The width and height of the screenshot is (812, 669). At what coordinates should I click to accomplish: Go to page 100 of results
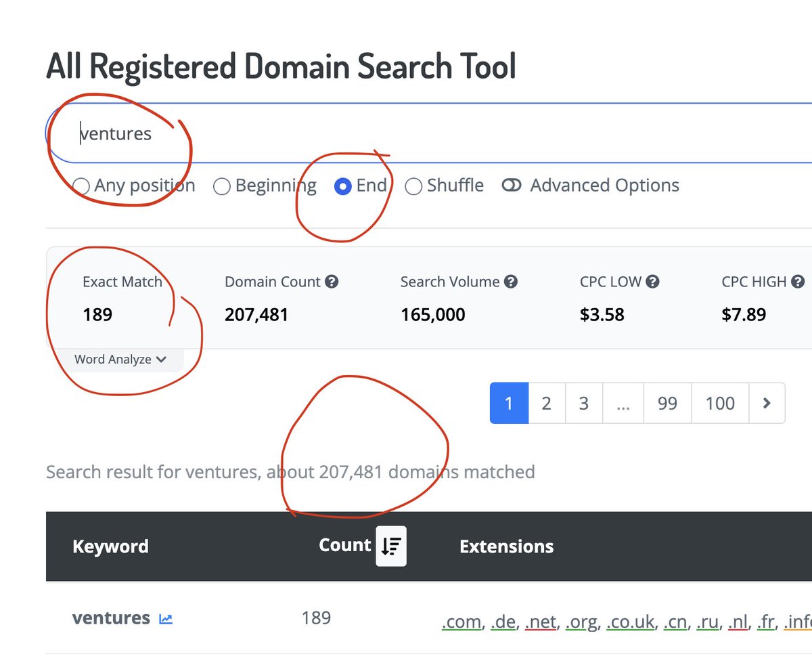coord(720,404)
